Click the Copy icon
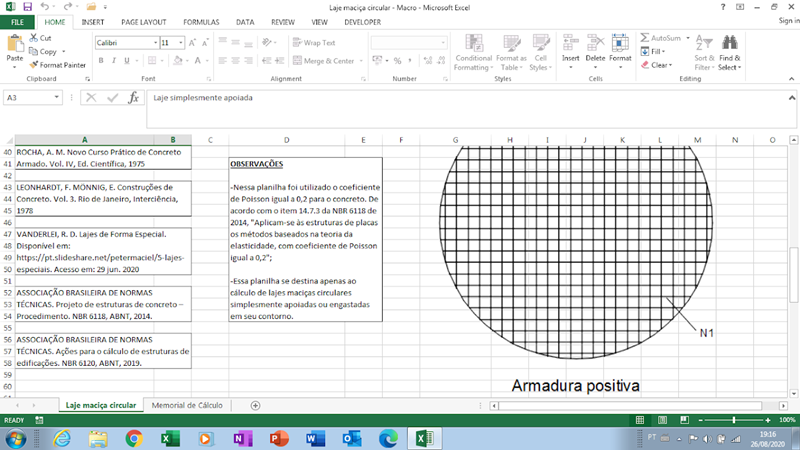This screenshot has width=800, height=450. point(34,52)
